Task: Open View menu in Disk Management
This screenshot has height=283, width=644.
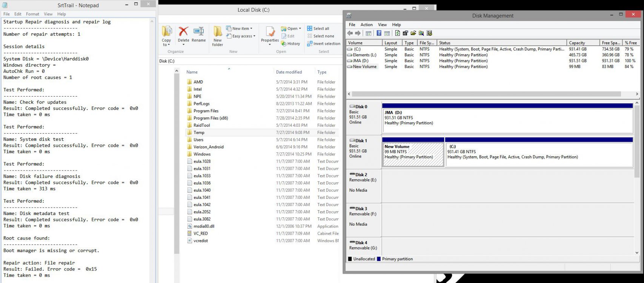Action: pos(382,25)
